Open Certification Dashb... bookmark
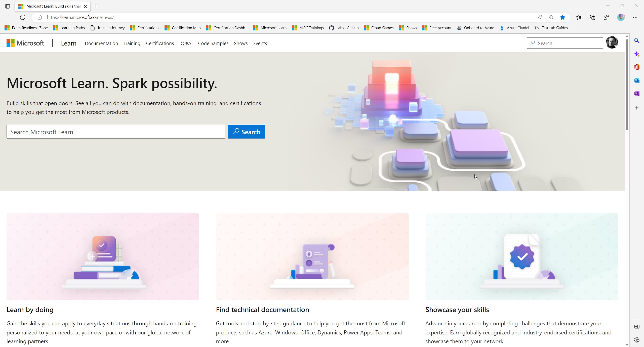This screenshot has width=644, height=347. 227,28
